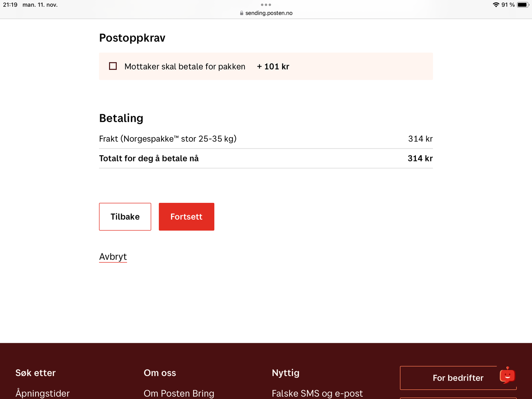
Task: Open the 'Om Posten Bring' footer link
Action: pyautogui.click(x=179, y=393)
